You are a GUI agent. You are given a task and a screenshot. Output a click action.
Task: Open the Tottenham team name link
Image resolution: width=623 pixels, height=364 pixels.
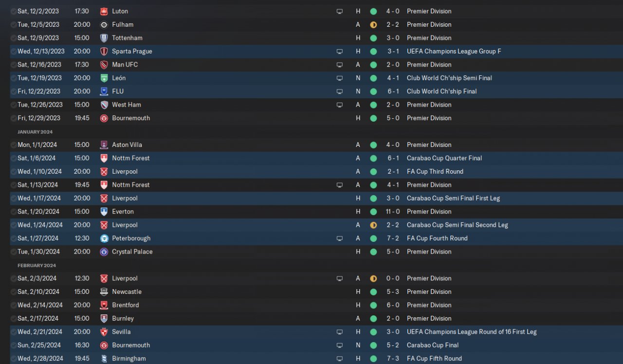[127, 38]
